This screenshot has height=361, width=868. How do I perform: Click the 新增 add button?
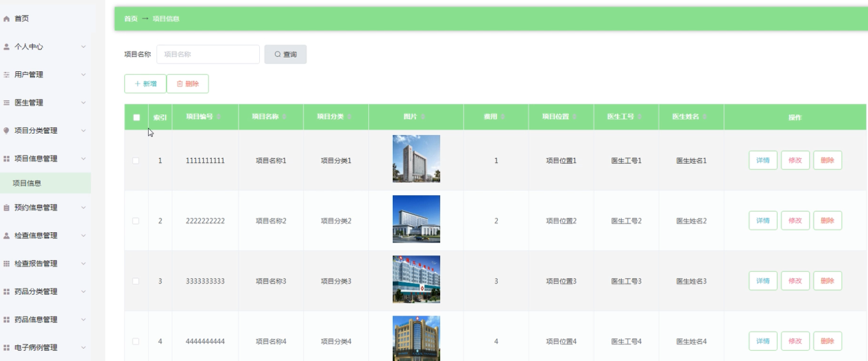click(x=145, y=84)
